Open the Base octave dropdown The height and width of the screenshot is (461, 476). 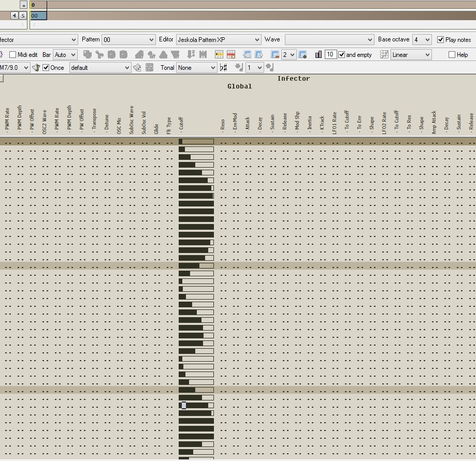(422, 39)
